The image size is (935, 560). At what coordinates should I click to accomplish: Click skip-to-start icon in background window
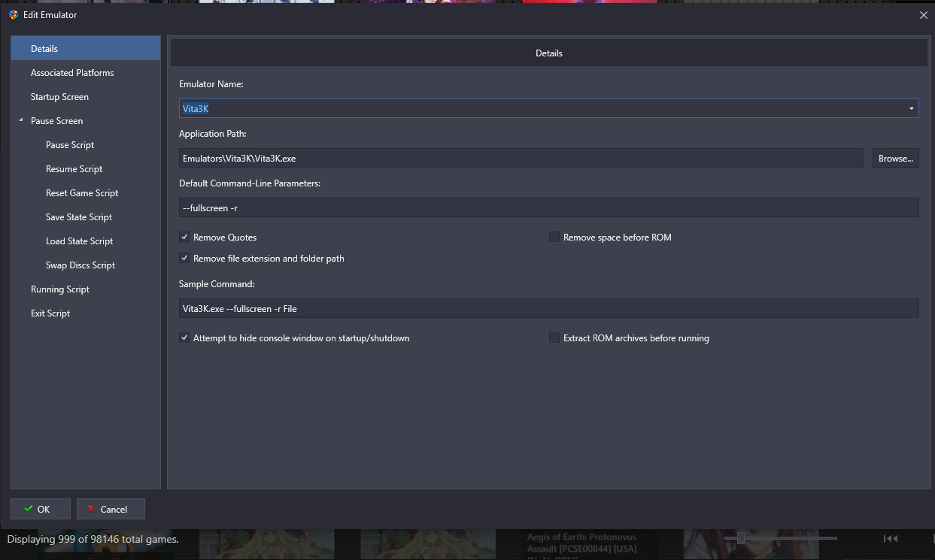point(891,538)
